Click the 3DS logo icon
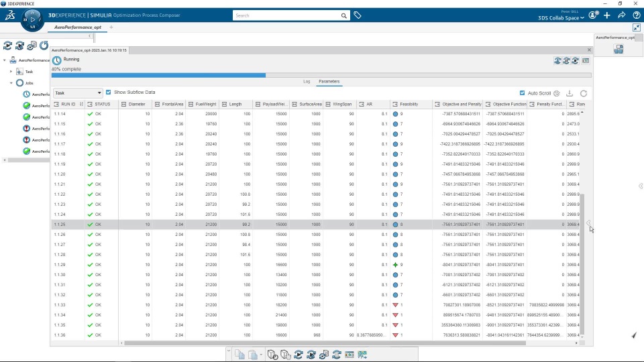 point(10,15)
